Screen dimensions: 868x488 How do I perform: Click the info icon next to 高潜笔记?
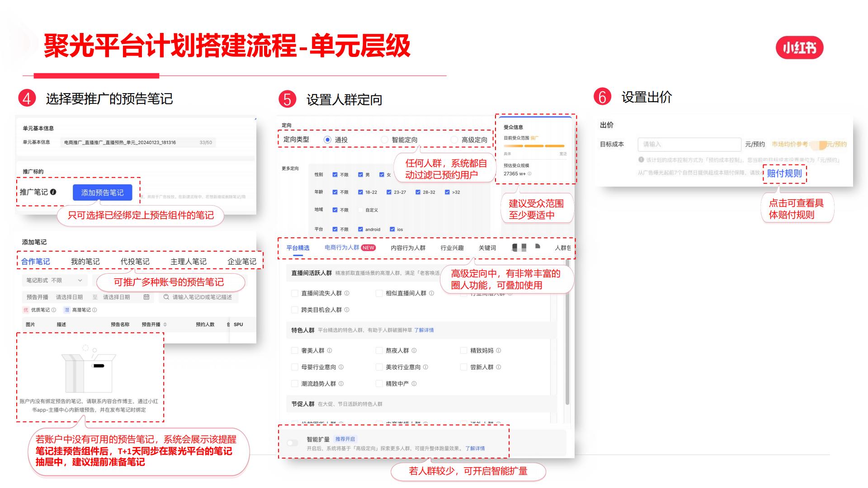94,310
